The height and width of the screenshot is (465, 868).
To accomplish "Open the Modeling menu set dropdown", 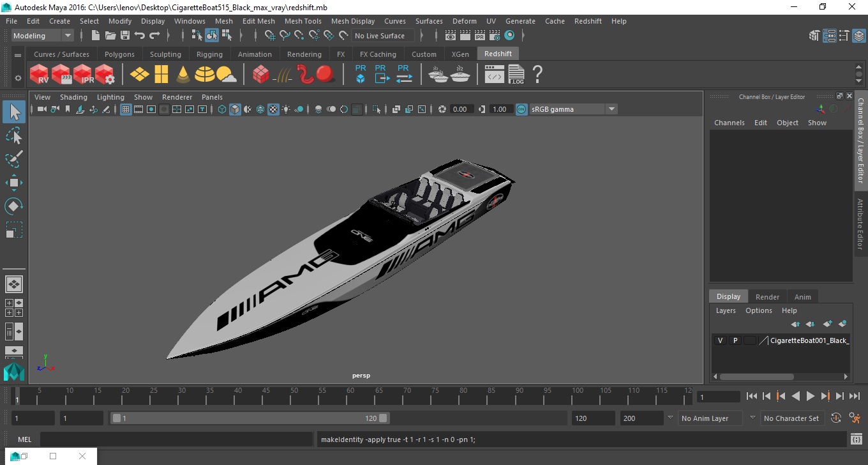I will (42, 36).
